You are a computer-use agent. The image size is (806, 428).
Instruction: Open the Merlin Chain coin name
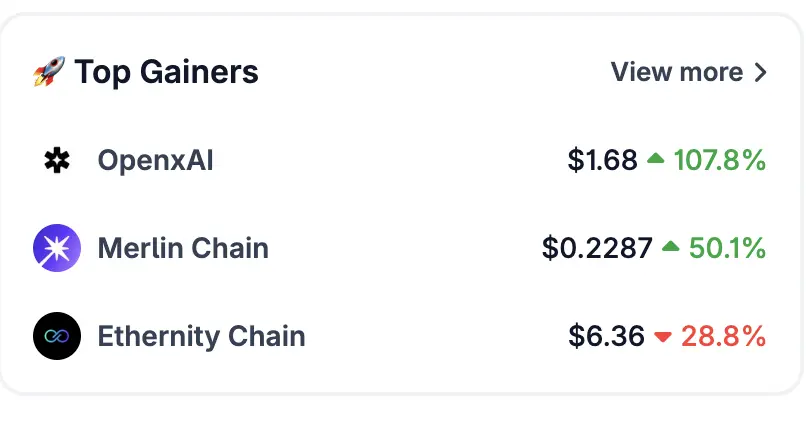(183, 248)
